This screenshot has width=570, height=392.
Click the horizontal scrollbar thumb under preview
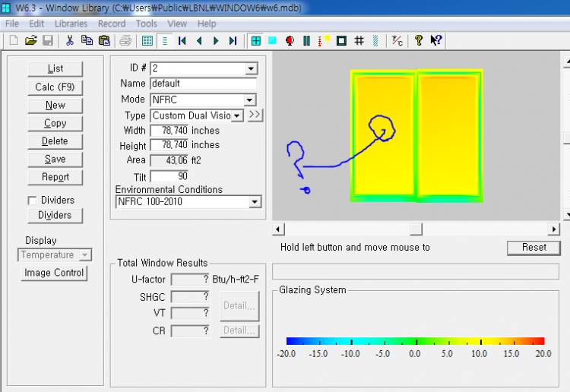pyautogui.click(x=416, y=229)
